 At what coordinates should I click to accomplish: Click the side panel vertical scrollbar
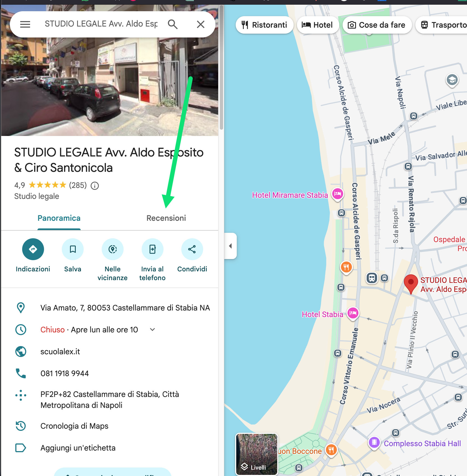pos(221,68)
